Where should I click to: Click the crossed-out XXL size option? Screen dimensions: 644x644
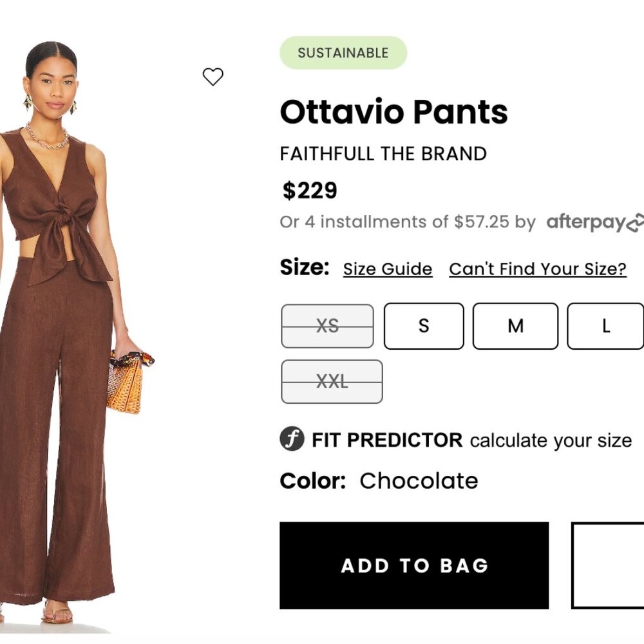point(332,381)
